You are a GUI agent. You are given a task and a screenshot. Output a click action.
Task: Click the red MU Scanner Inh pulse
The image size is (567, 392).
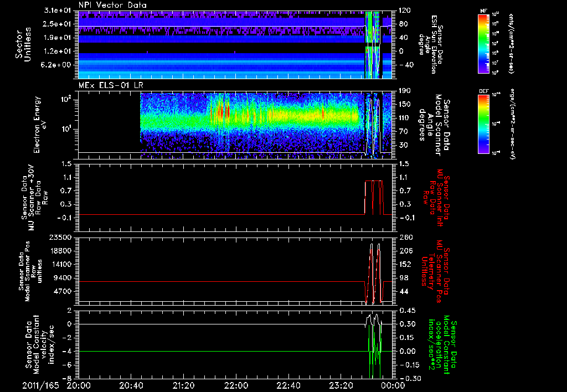tap(374, 198)
